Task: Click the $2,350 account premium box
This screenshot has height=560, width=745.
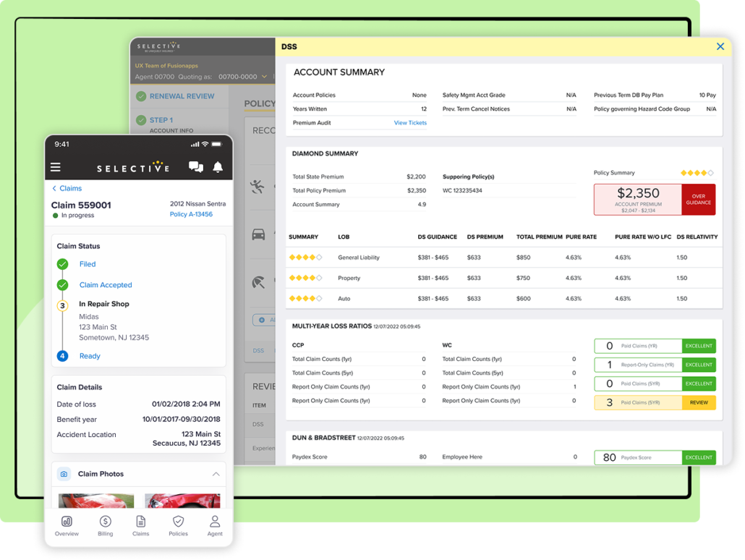Action: click(638, 200)
